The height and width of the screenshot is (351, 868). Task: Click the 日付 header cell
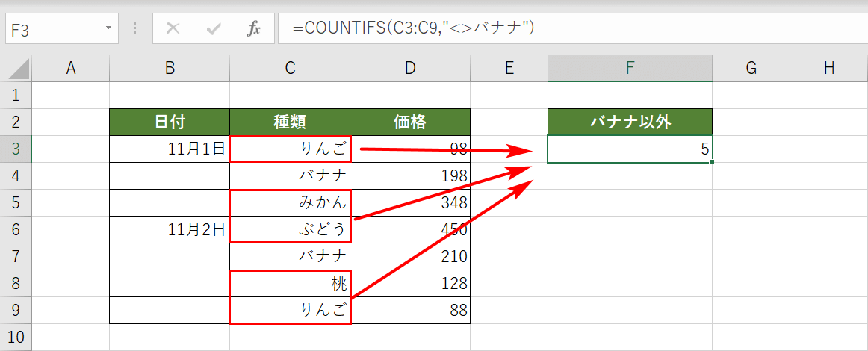[x=170, y=122]
